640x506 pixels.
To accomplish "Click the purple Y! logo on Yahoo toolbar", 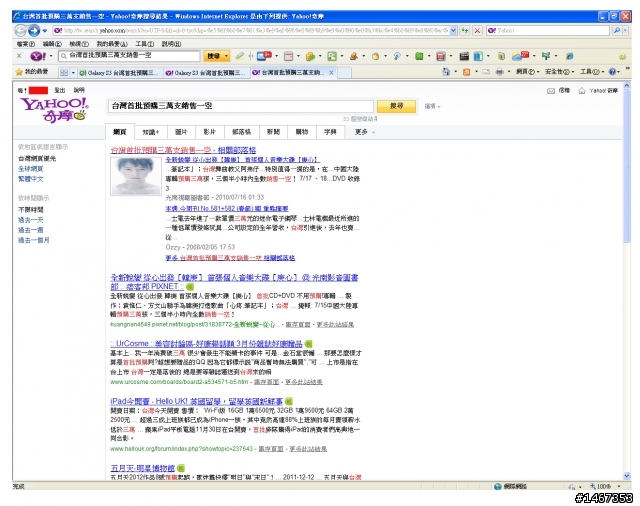I will point(37,56).
